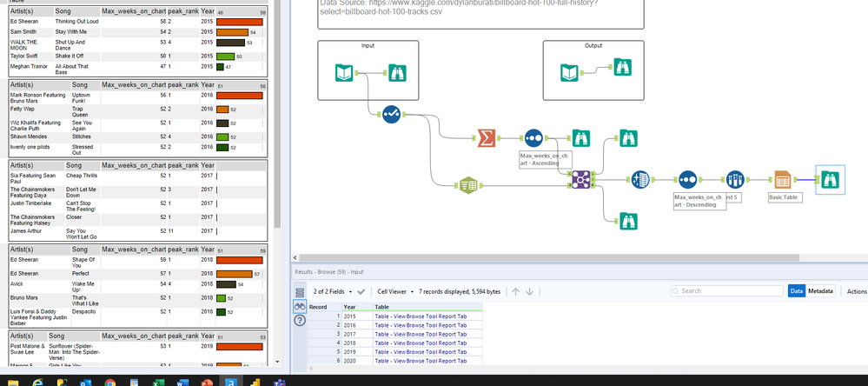Click the Year column header in Results
Image resolution: width=868 pixels, height=386 pixels.
pyautogui.click(x=357, y=307)
